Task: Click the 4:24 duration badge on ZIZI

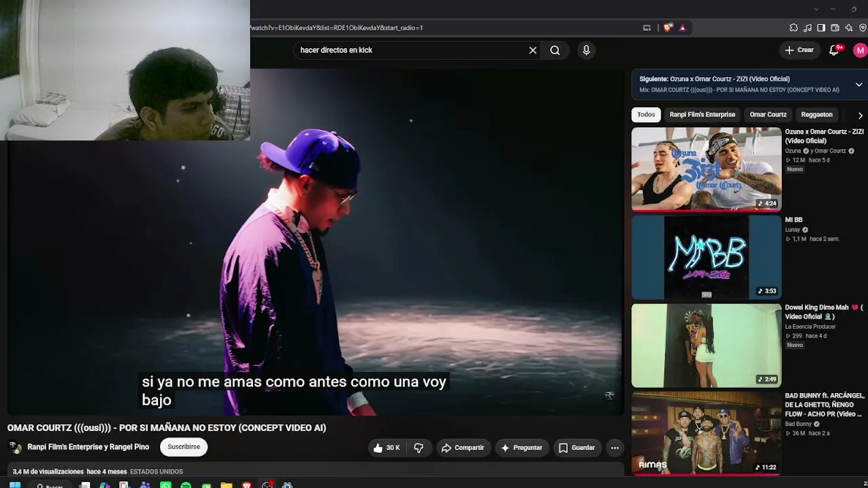Action: [768, 203]
